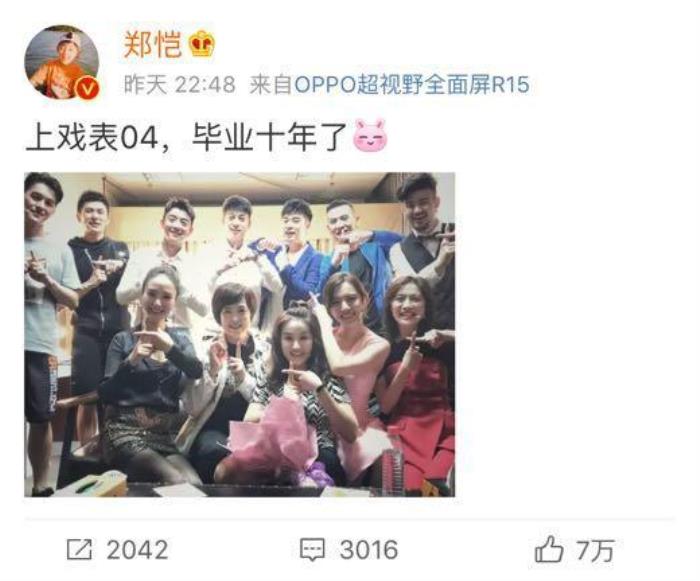Click the 7万 likes count

tap(595, 550)
